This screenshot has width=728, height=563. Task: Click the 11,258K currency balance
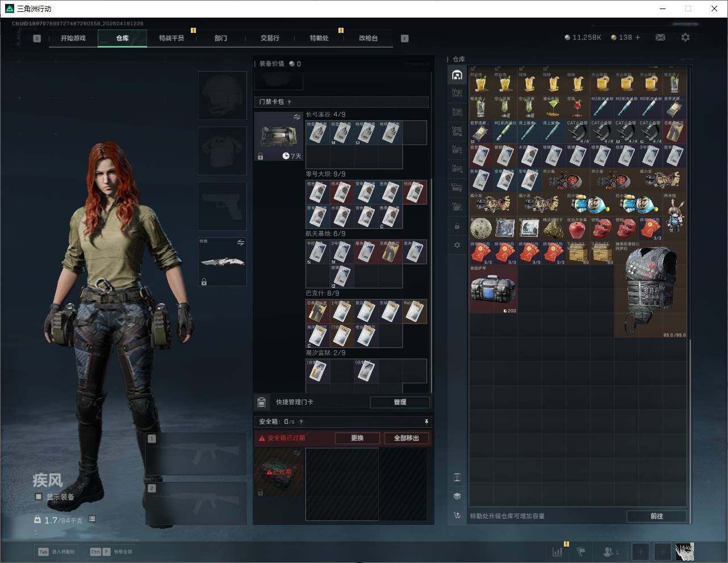(x=583, y=37)
